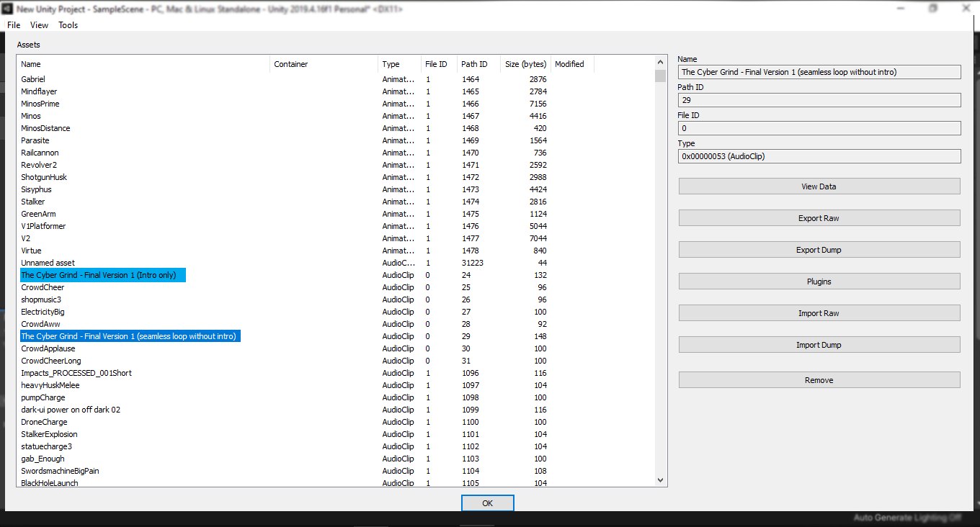980x527 pixels.
Task: Open the Plugins dialog button
Action: (819, 281)
